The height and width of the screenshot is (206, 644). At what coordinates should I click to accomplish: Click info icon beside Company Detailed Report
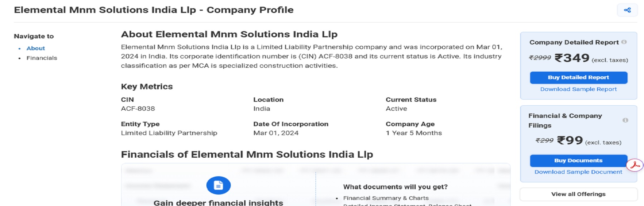click(624, 42)
